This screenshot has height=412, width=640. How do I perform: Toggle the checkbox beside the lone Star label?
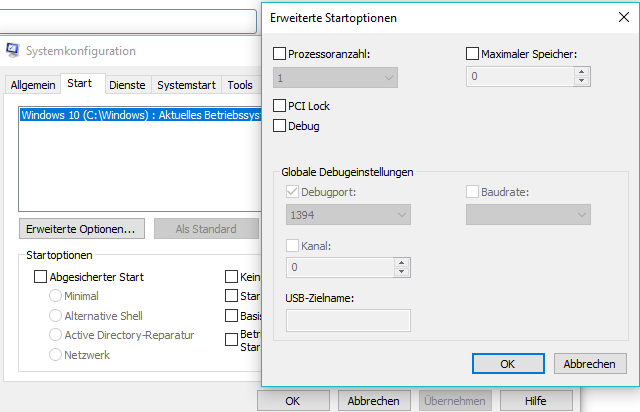pos(231,295)
